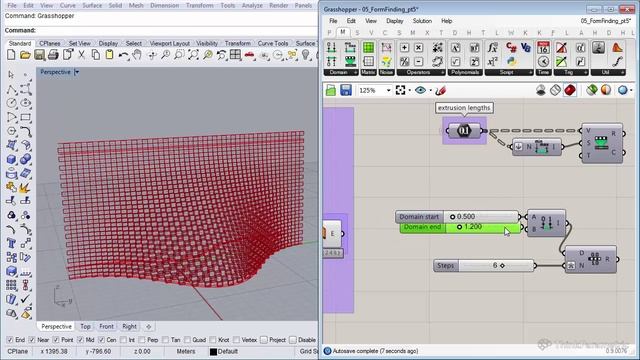Click the Steps number slider
Image resolution: width=640 pixels, height=360 pixels.
point(484,266)
